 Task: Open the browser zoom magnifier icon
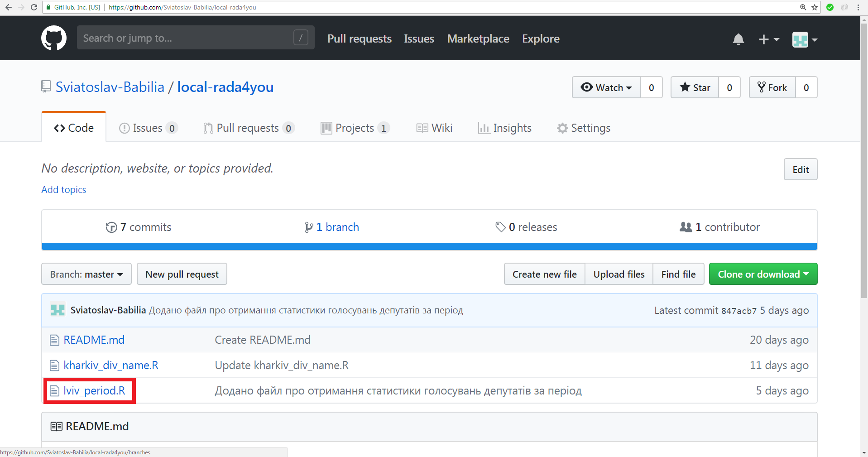(x=803, y=7)
